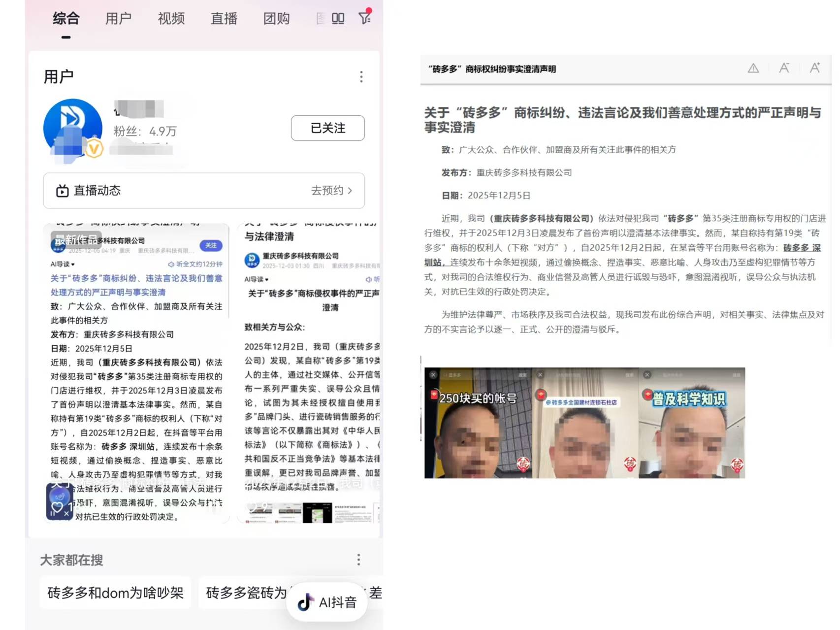
Task: Decrease font size with A- icon
Action: pos(784,68)
